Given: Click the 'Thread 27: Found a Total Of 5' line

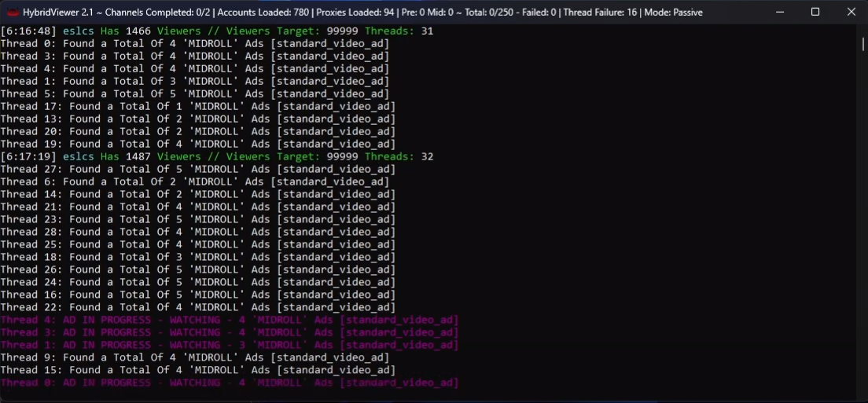Looking at the screenshot, I should (x=198, y=169).
